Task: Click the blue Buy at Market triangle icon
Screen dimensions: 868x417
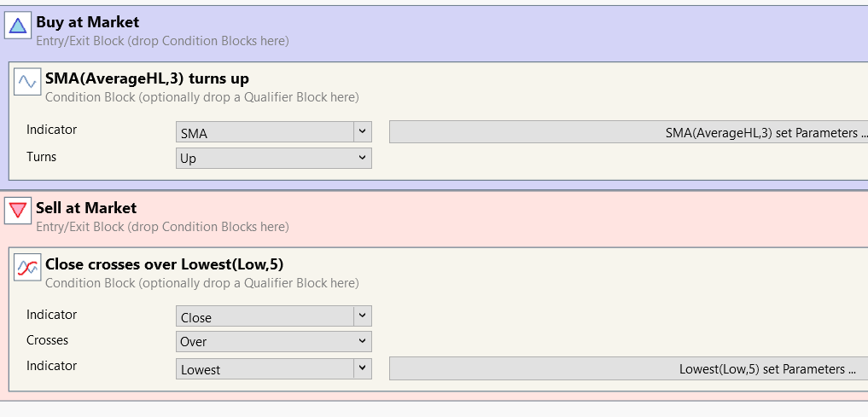Action: (17, 26)
